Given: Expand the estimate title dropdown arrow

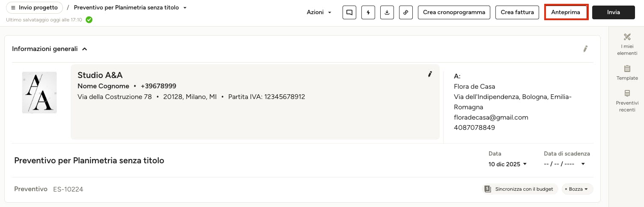Looking at the screenshot, I should tap(185, 8).
